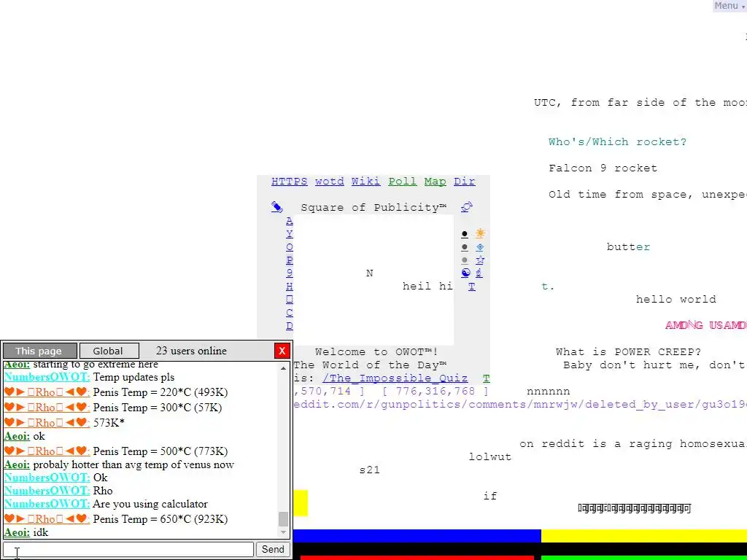
Task: Open the Wiki link
Action: [x=366, y=182]
